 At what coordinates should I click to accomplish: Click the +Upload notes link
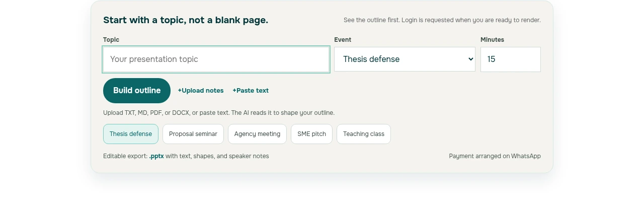coord(201,91)
